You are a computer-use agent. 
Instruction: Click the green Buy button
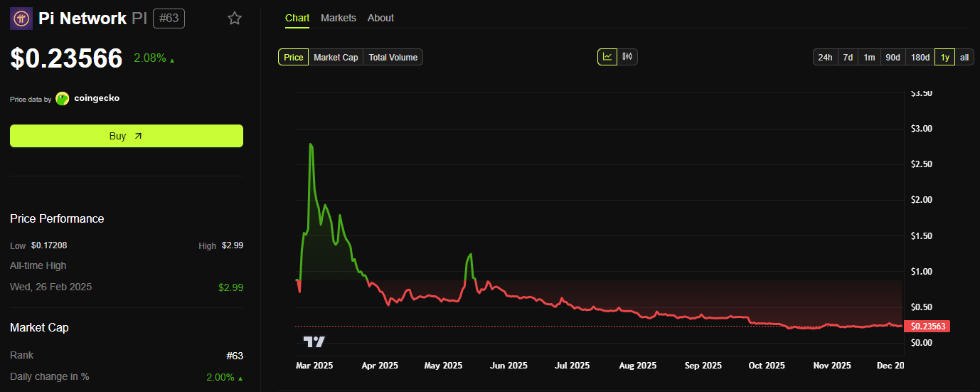click(127, 136)
